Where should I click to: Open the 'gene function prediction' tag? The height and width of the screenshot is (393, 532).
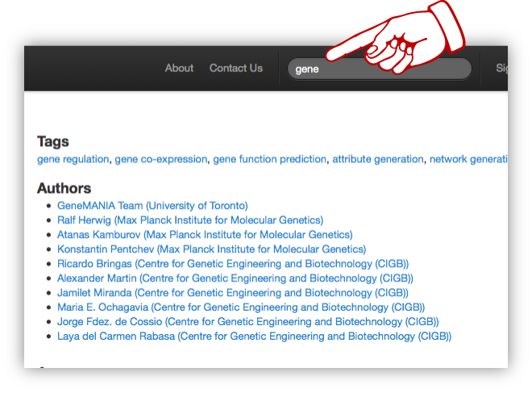click(x=269, y=160)
